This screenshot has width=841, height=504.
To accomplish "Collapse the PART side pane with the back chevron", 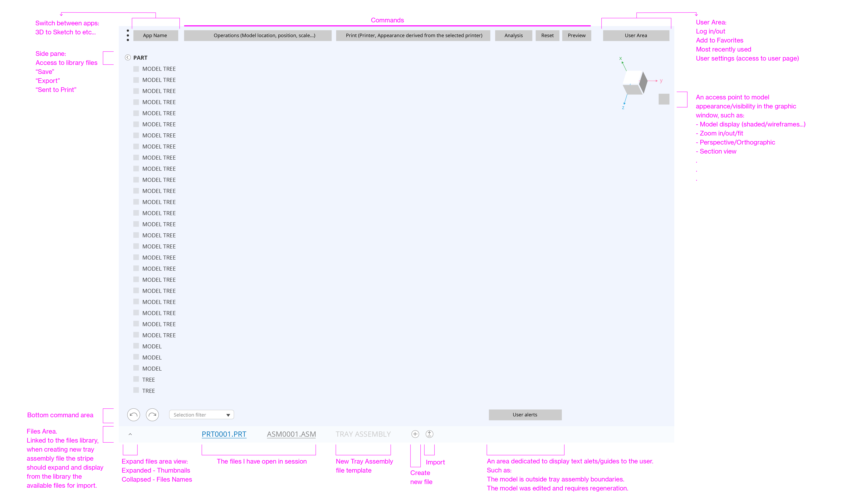I will pyautogui.click(x=127, y=57).
